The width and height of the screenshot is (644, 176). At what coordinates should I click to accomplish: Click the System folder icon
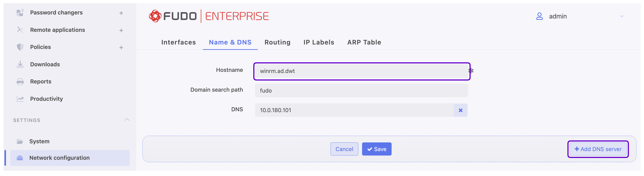click(20, 142)
